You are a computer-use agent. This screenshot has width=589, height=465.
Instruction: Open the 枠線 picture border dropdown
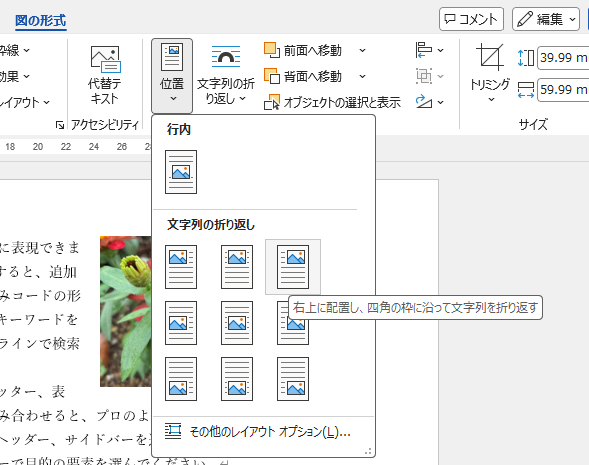click(14, 50)
